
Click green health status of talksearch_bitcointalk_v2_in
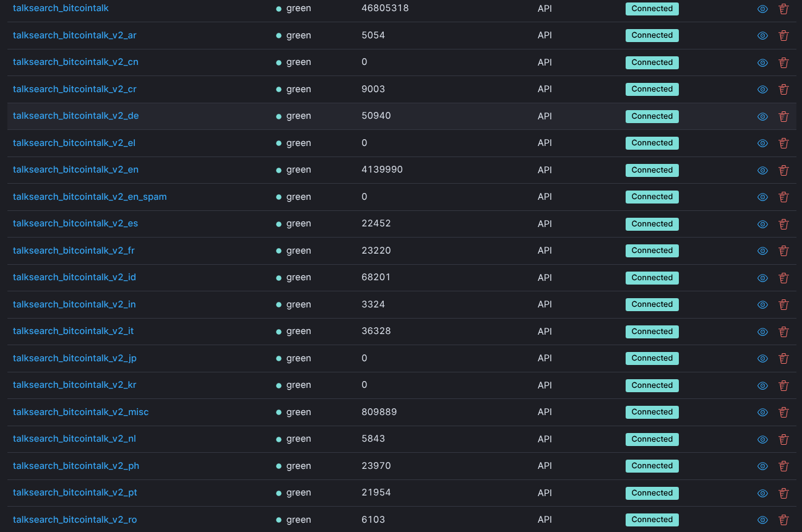pyautogui.click(x=294, y=304)
